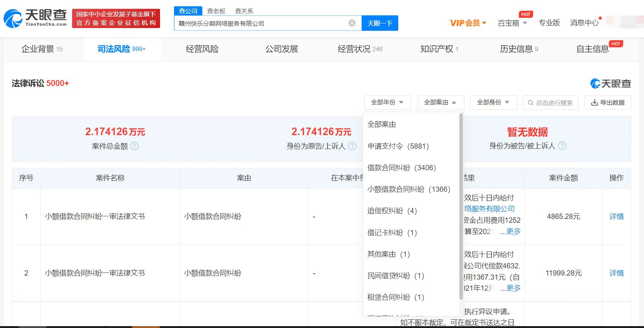Collapse the 全部案由 filter dropdown
The height and width of the screenshot is (328, 644).
point(440,102)
